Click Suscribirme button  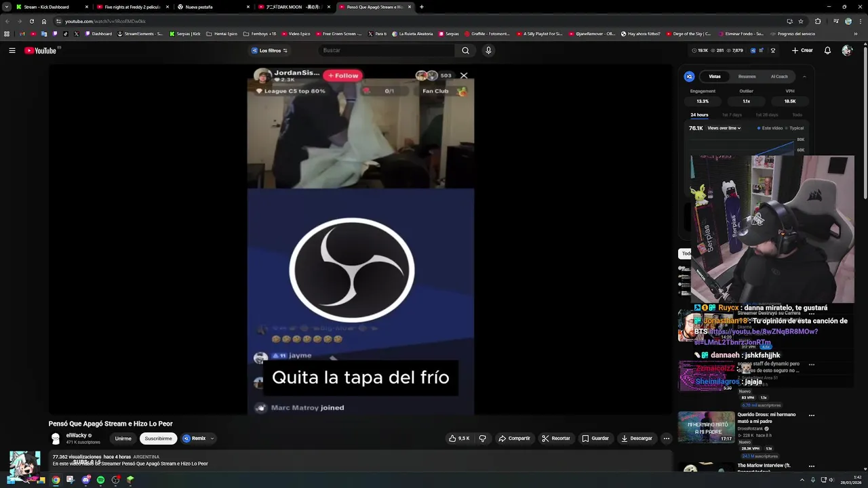click(x=158, y=439)
